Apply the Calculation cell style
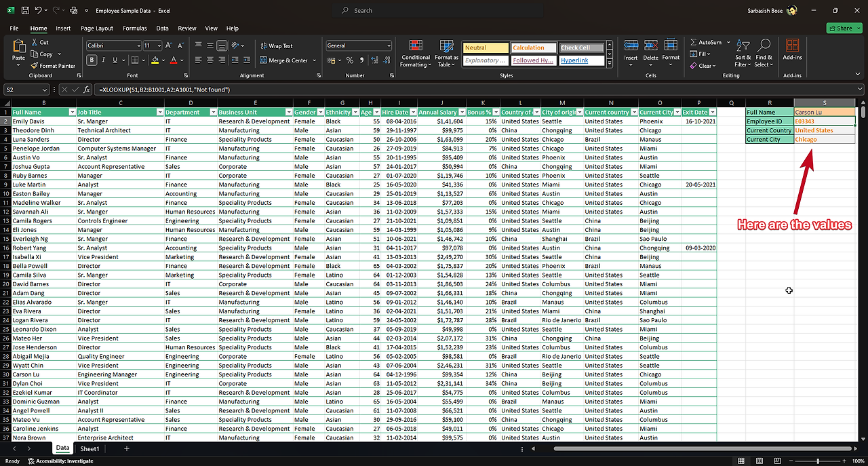 (x=533, y=47)
